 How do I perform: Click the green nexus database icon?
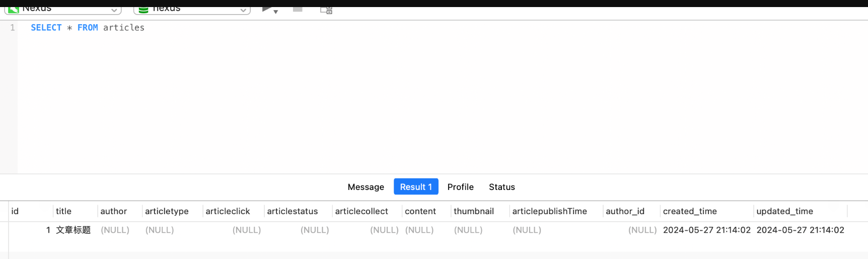[x=143, y=10]
